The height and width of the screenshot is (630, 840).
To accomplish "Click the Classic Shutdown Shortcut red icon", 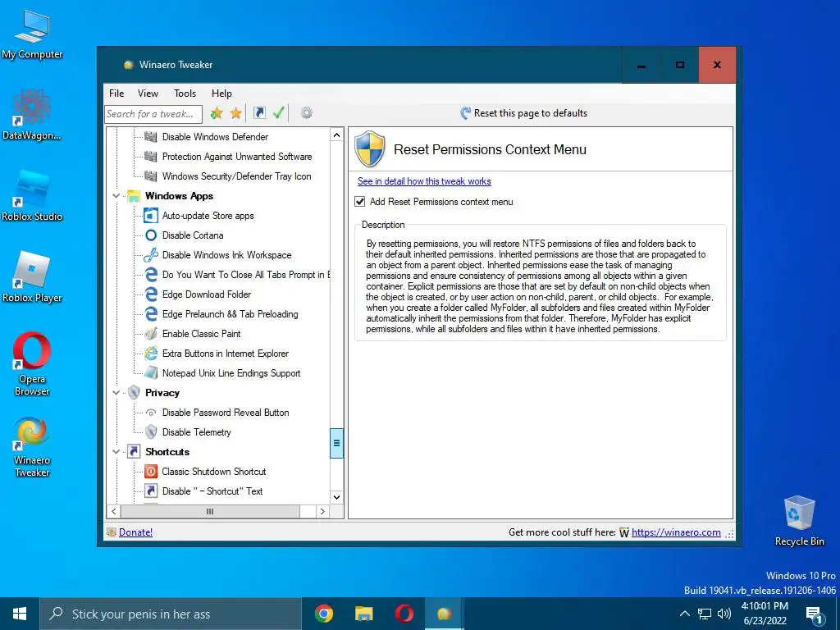I will click(151, 472).
